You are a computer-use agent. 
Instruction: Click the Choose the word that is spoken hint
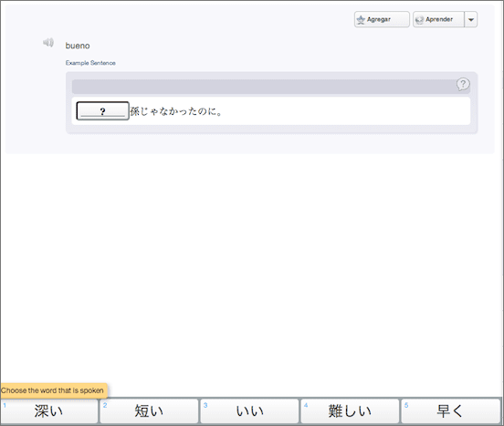(53, 390)
